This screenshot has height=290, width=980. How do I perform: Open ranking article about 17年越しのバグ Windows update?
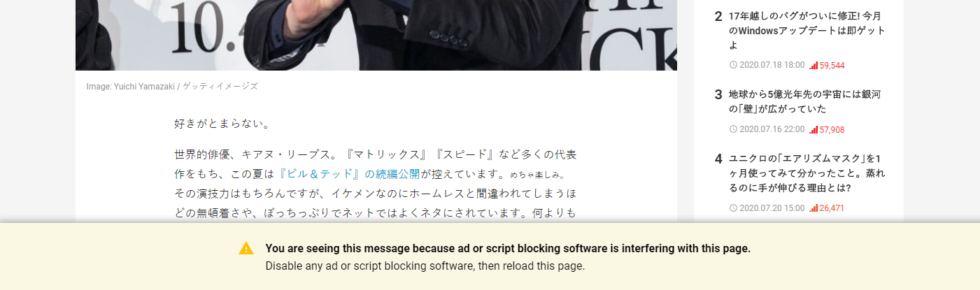[807, 30]
